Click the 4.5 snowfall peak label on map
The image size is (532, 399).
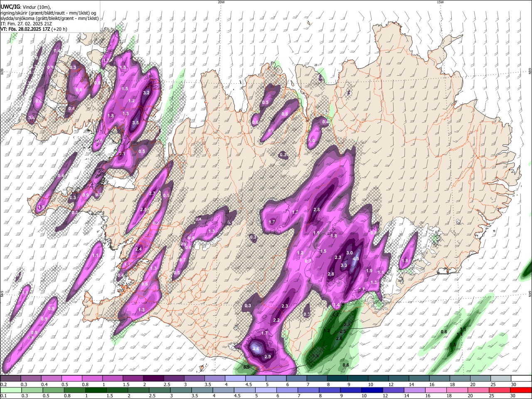pos(356,259)
